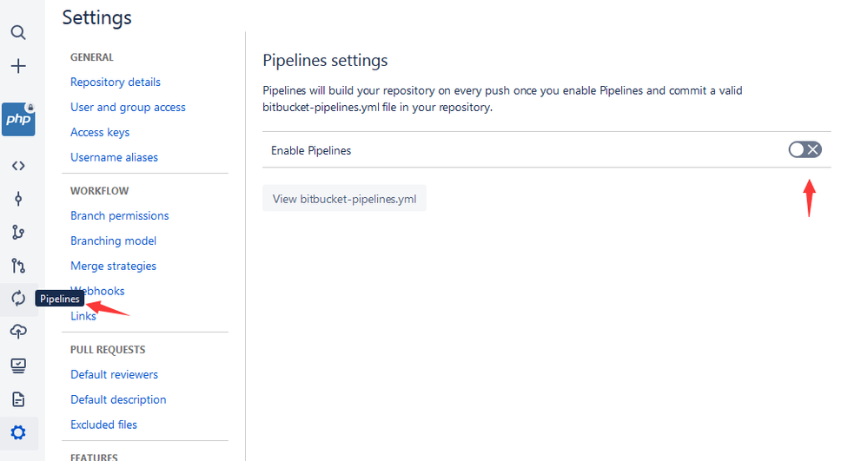The height and width of the screenshot is (461, 868).
Task: Open the search icon in sidebar
Action: [18, 33]
